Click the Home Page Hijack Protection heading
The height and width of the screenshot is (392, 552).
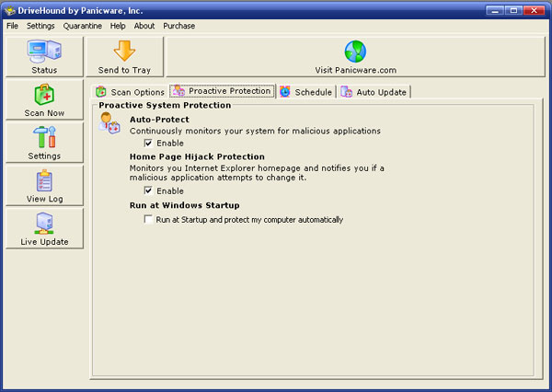pyautogui.click(x=197, y=156)
